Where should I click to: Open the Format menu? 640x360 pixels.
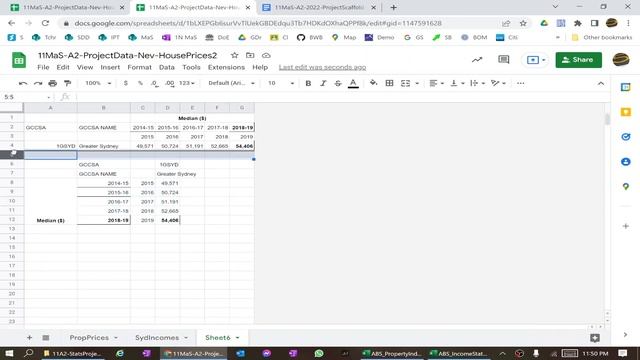coord(140,67)
